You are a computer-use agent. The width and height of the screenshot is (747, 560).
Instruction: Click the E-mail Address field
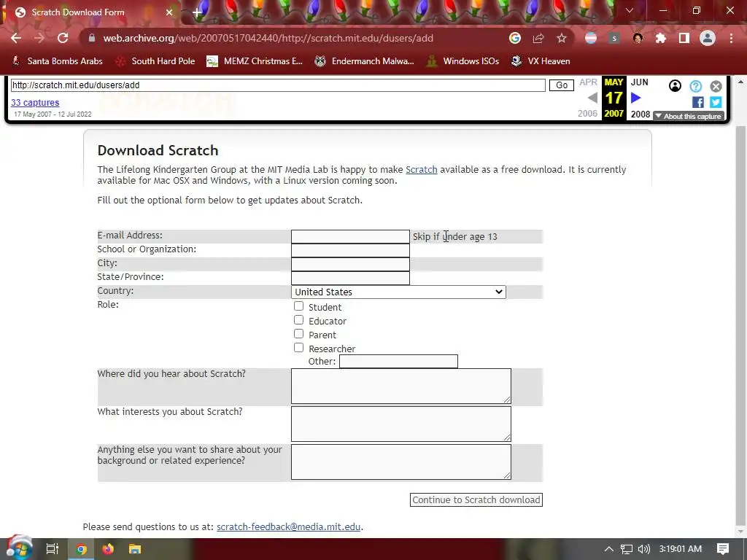[x=350, y=237]
